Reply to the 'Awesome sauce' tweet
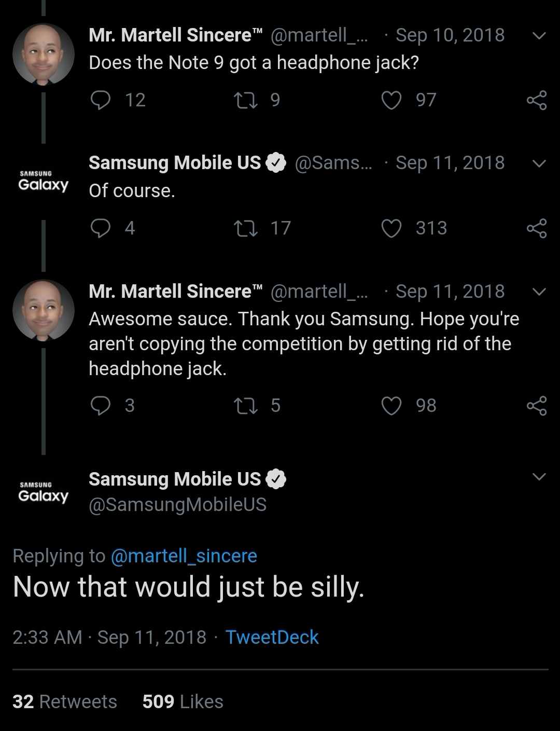The image size is (560, 731). (101, 405)
